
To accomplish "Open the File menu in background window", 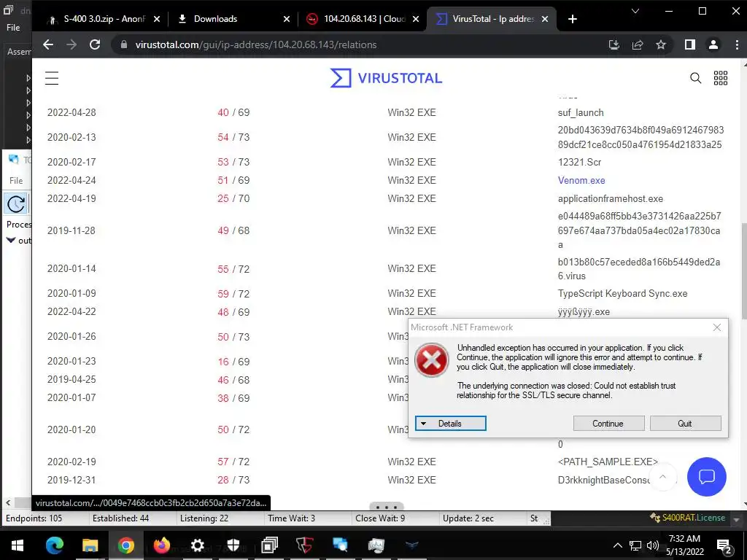I will [13, 28].
